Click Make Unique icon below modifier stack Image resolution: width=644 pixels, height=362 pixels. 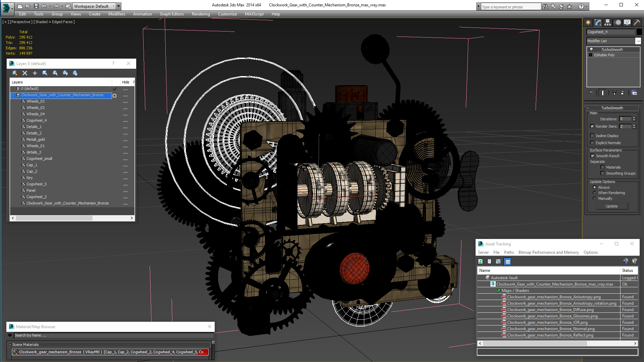pyautogui.click(x=614, y=93)
